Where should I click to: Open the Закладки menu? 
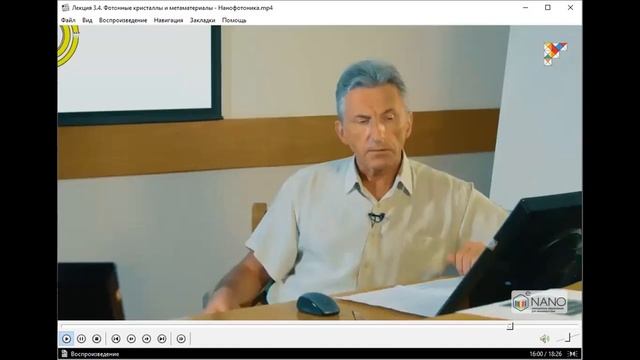click(x=202, y=20)
